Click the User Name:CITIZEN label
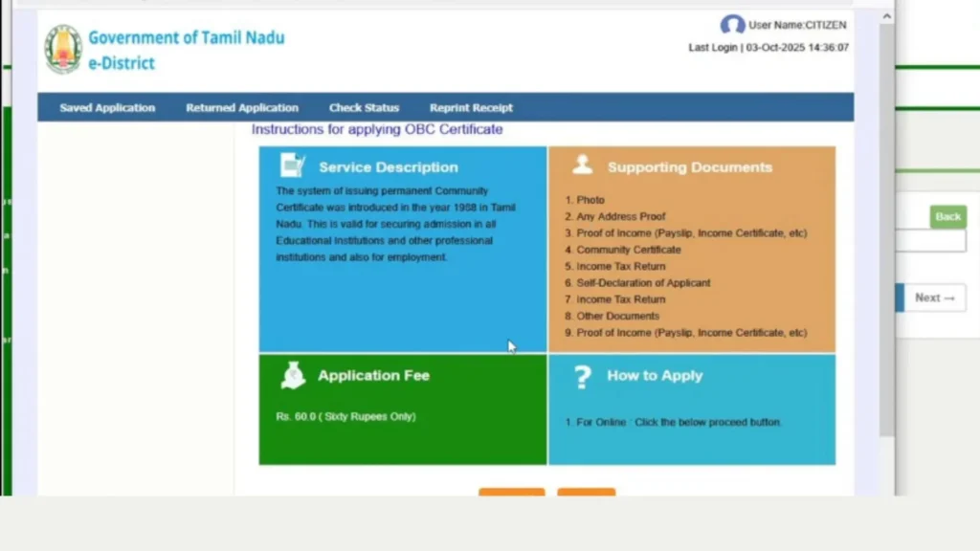The width and height of the screenshot is (980, 551). point(797,25)
